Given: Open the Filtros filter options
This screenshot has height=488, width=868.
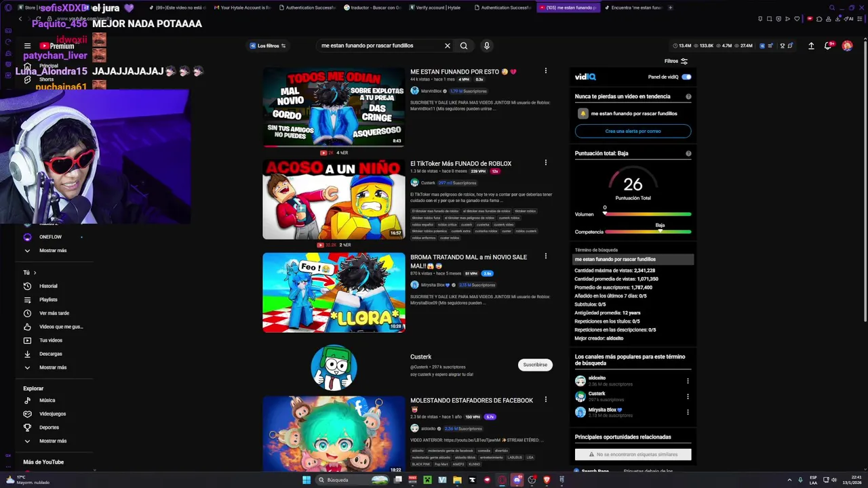Looking at the screenshot, I should point(676,61).
